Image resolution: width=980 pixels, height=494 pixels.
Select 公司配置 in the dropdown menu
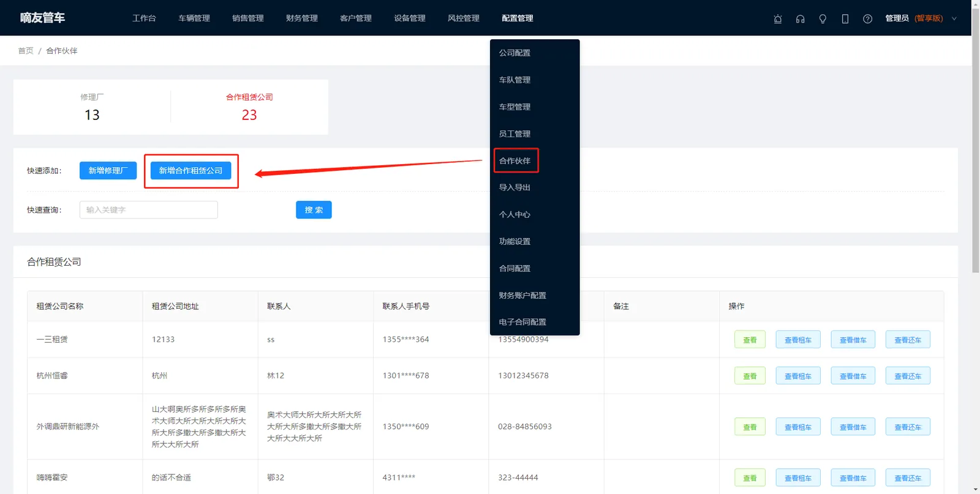pos(535,53)
